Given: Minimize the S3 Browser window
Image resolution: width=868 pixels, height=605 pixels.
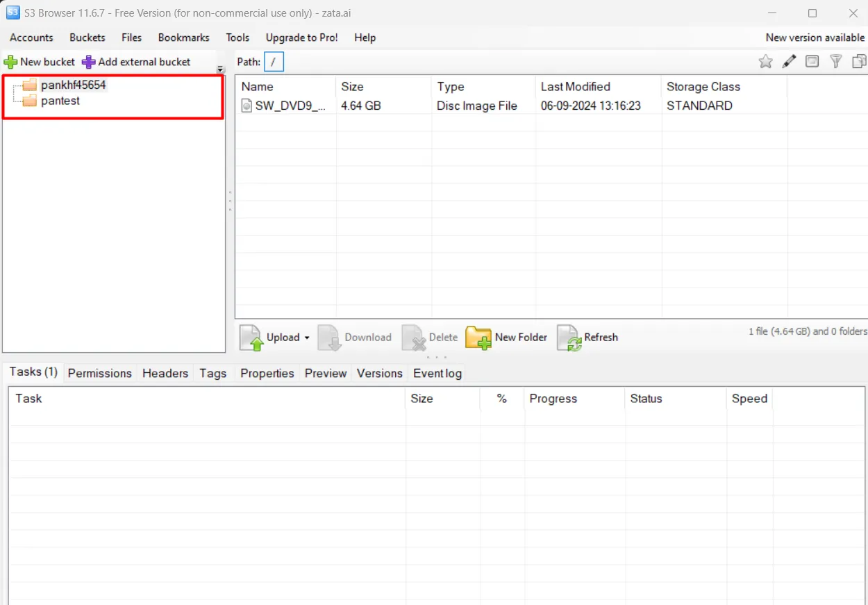Looking at the screenshot, I should click(771, 13).
